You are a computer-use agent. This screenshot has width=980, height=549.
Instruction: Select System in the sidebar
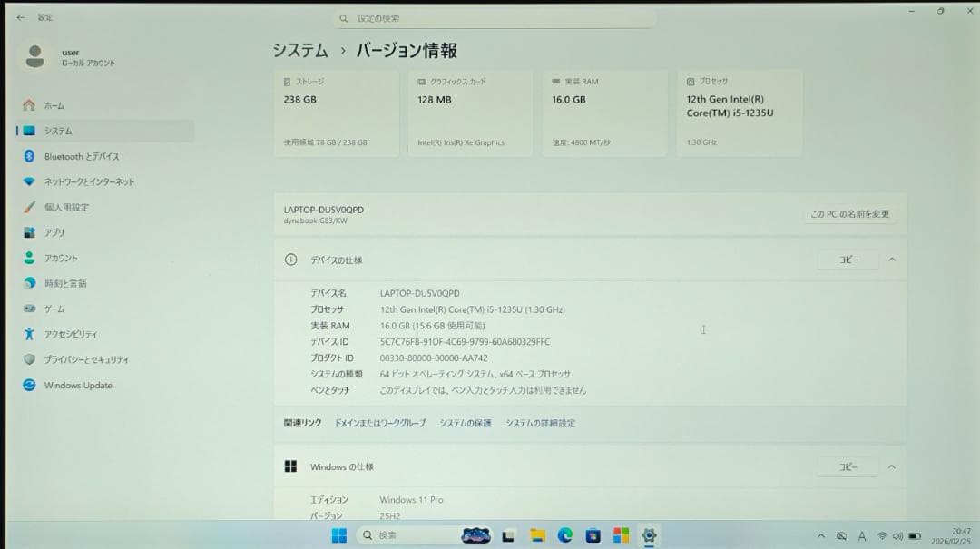105,131
